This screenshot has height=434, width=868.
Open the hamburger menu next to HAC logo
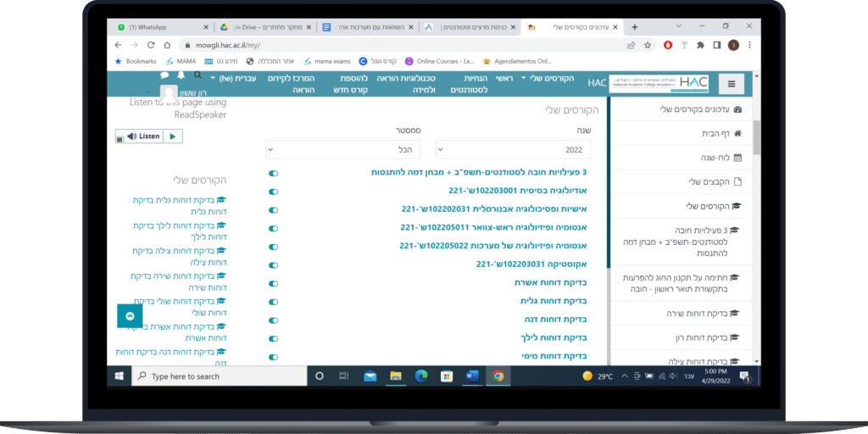731,83
